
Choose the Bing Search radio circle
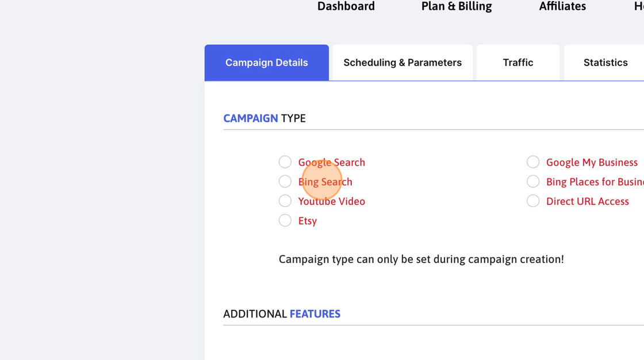285,181
